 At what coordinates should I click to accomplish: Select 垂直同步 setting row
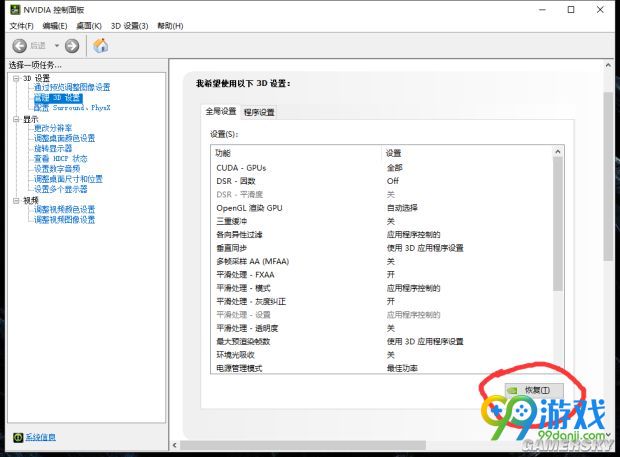coord(382,248)
